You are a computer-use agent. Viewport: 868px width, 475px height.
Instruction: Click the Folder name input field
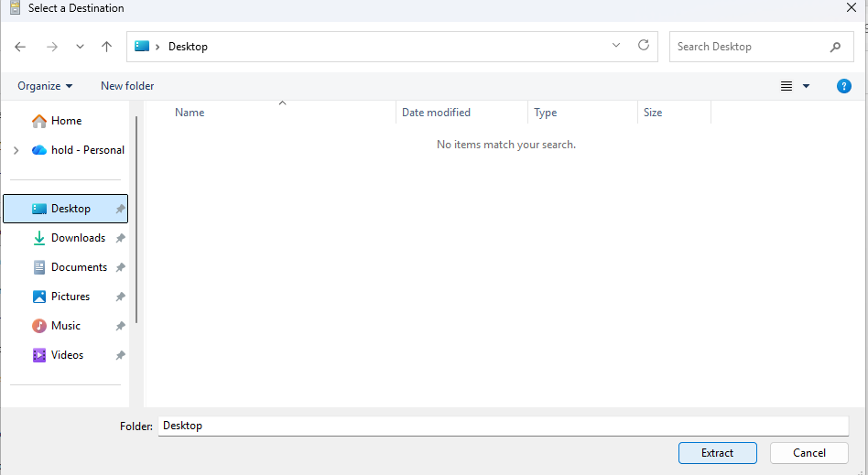point(503,426)
